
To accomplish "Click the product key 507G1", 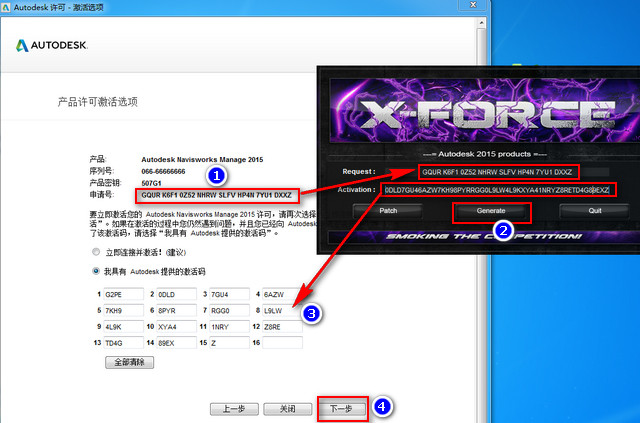I will point(151,183).
